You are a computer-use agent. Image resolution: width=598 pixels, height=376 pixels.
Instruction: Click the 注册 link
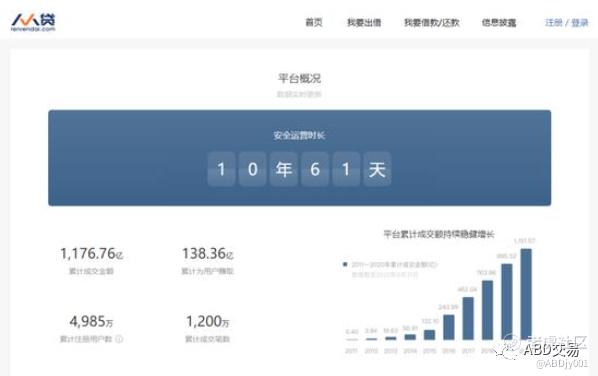tap(554, 22)
